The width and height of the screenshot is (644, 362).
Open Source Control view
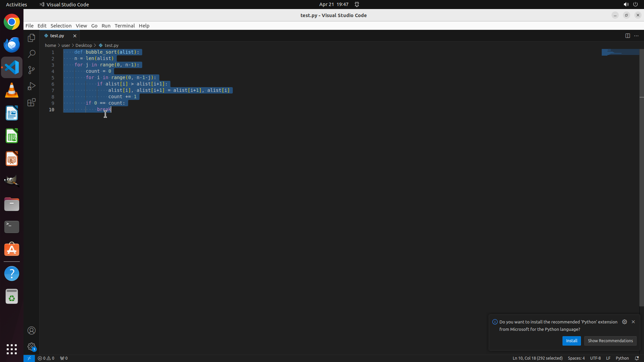coord(32,70)
